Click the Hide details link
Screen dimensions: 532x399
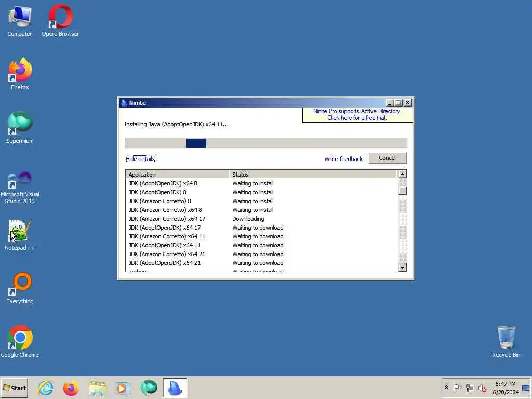140,159
